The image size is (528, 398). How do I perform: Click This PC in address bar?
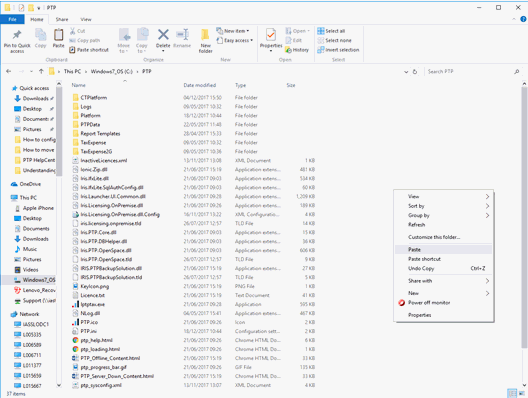click(x=72, y=71)
